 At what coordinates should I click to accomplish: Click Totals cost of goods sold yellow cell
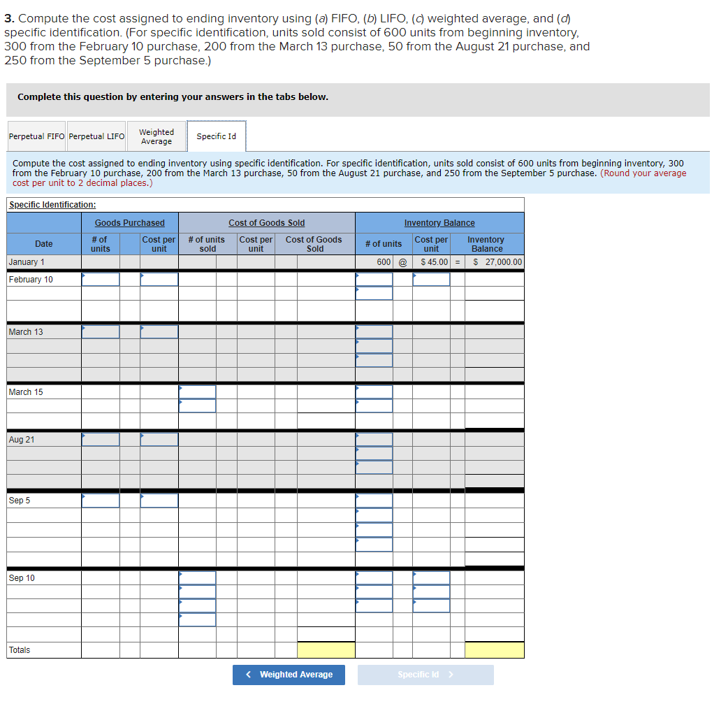[x=326, y=650]
